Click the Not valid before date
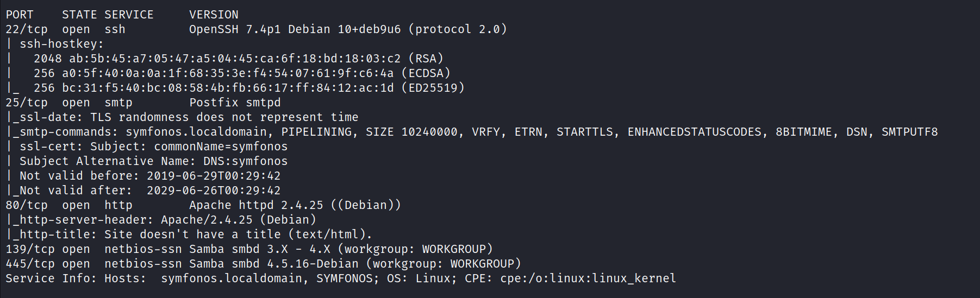 (214, 176)
